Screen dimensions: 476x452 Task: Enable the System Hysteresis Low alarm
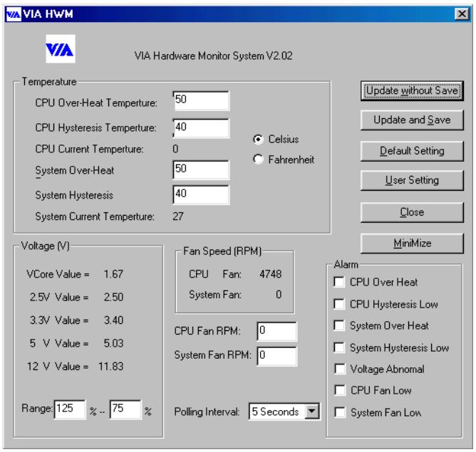pyautogui.click(x=338, y=347)
